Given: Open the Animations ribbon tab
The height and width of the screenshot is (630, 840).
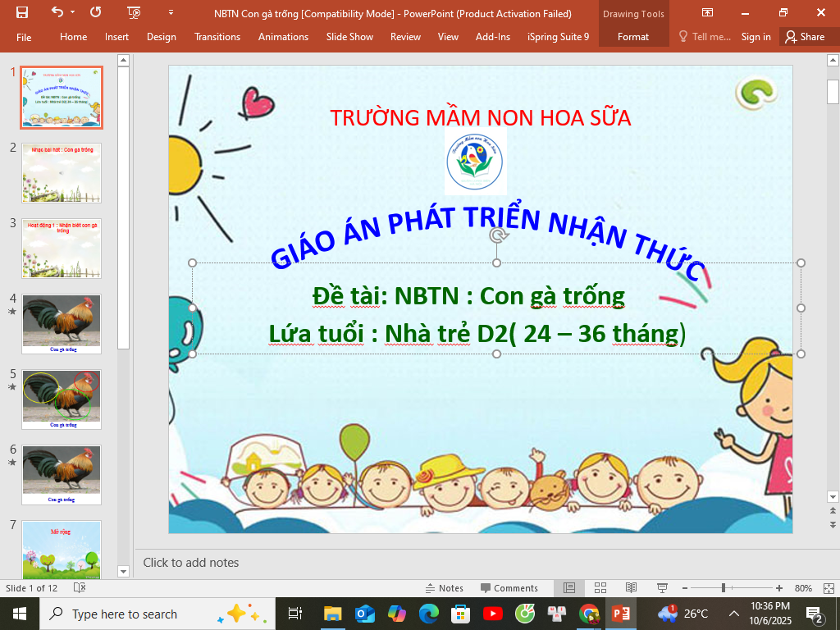Looking at the screenshot, I should tap(283, 37).
